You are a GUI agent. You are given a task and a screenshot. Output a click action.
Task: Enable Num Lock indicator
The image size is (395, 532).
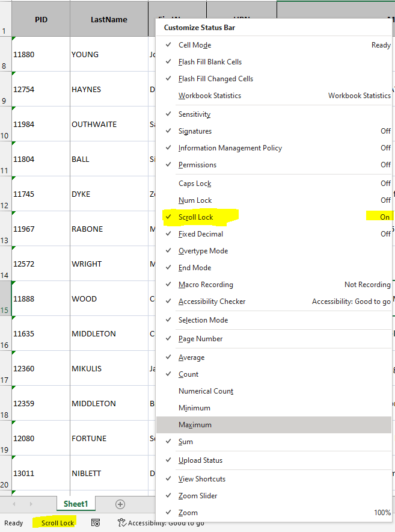point(274,200)
